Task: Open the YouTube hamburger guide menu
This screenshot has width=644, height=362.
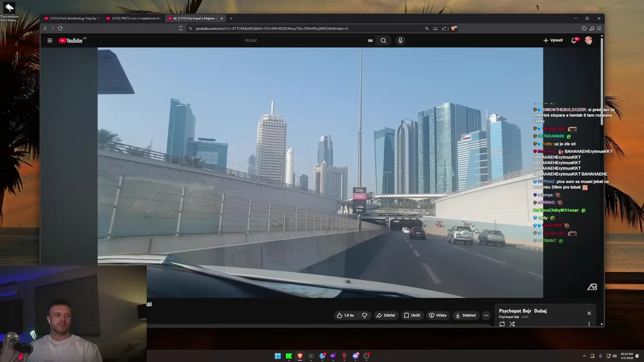Action: tap(50, 41)
